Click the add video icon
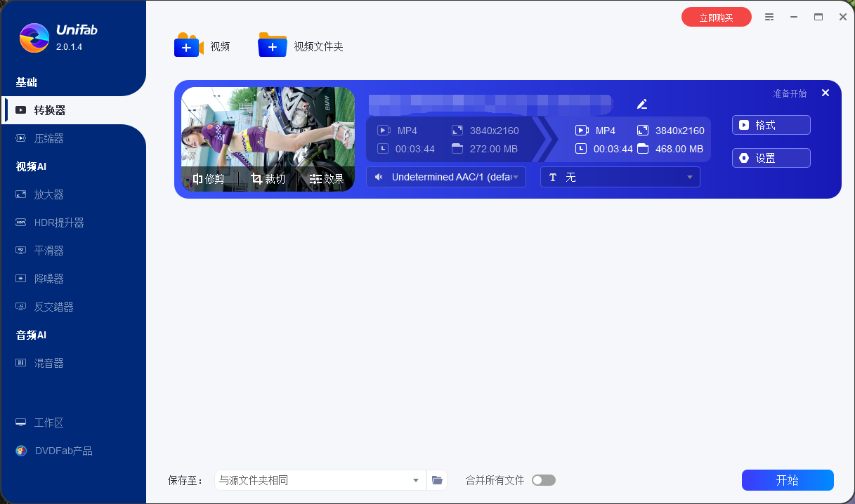Screen dimensions: 855x504 (x=188, y=46)
